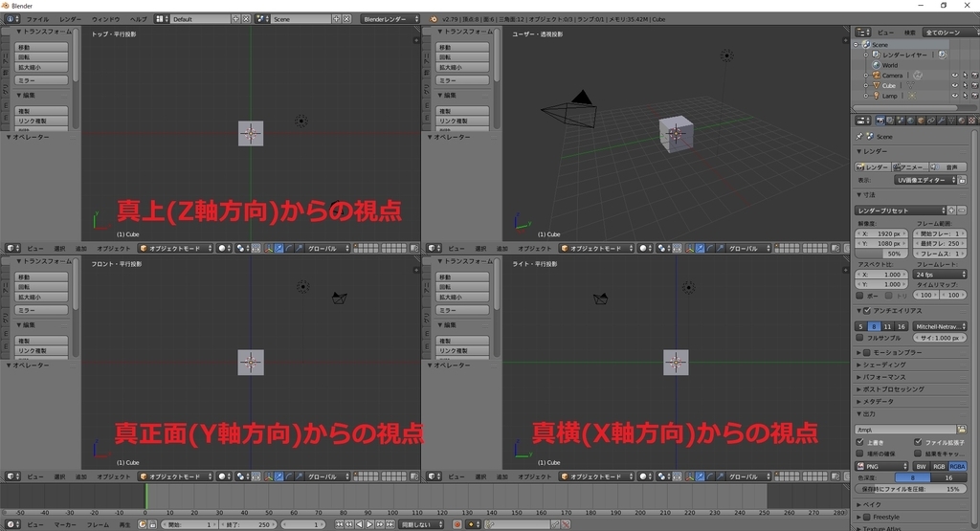Open the Texture properties tab icon

(972, 121)
